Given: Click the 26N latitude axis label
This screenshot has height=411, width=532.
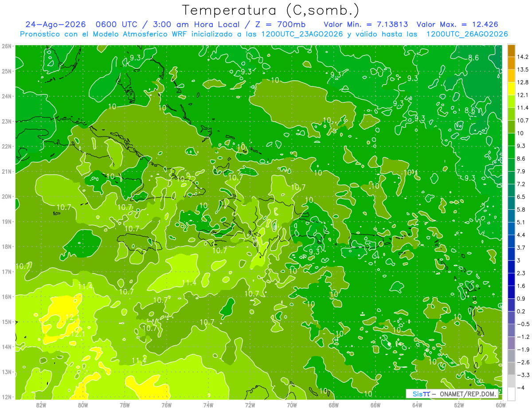Looking at the screenshot, I should [7, 46].
